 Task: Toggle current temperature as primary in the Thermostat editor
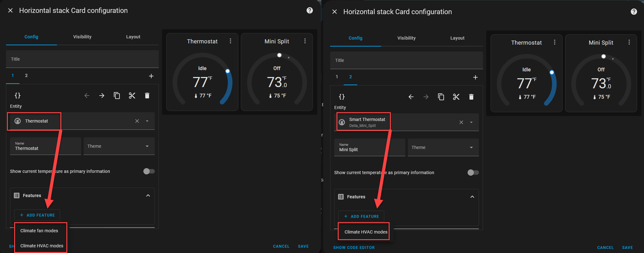point(149,171)
